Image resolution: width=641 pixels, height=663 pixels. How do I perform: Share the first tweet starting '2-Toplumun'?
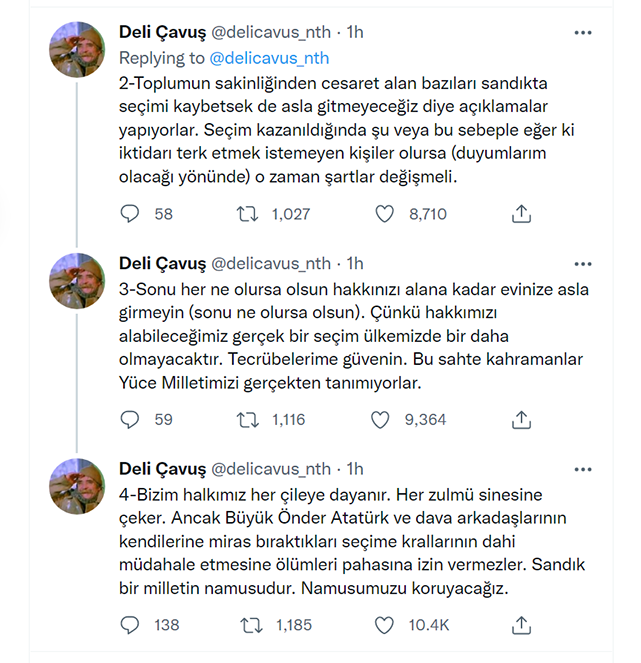521,214
